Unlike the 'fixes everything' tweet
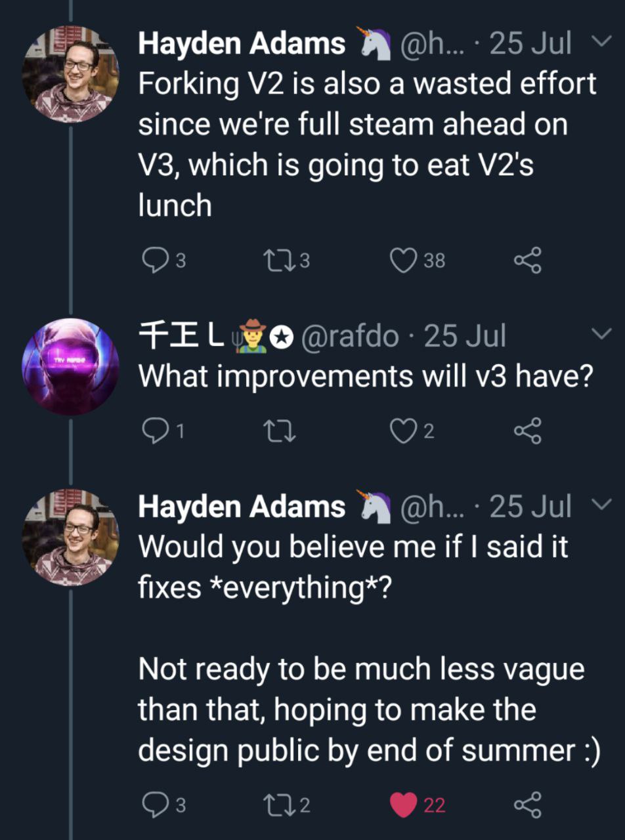The image size is (625, 840). click(403, 805)
